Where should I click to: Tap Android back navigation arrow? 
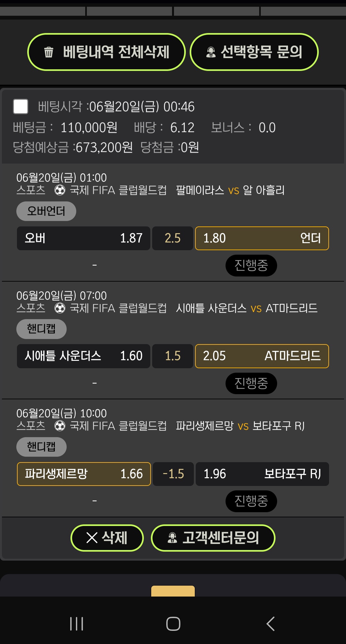[x=271, y=624]
